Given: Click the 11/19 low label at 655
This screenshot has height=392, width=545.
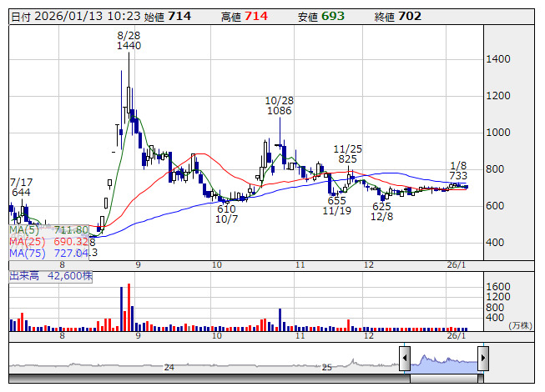Looking at the screenshot, I should click(337, 206).
